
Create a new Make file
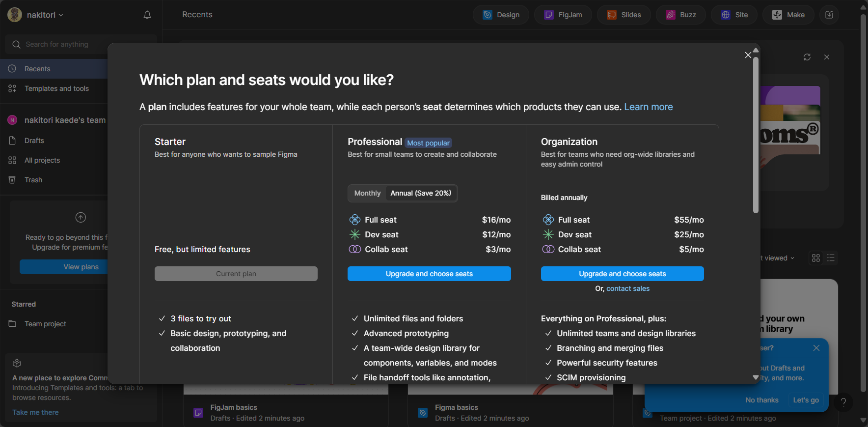click(788, 15)
